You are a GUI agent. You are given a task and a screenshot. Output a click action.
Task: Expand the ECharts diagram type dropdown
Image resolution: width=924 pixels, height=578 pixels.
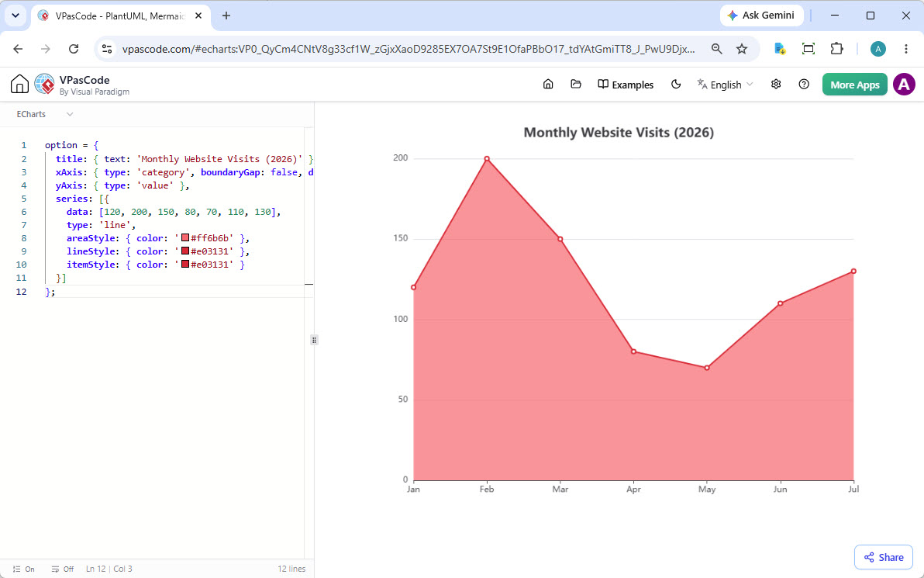45,114
